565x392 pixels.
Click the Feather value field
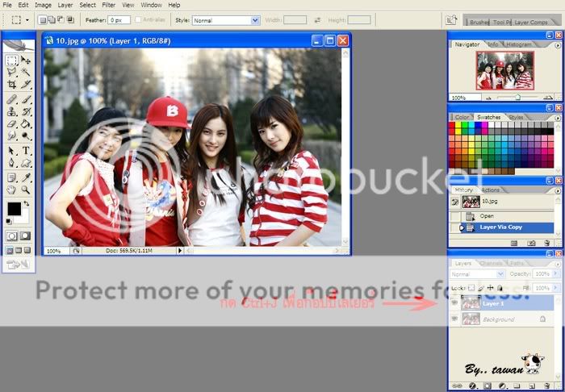click(119, 20)
